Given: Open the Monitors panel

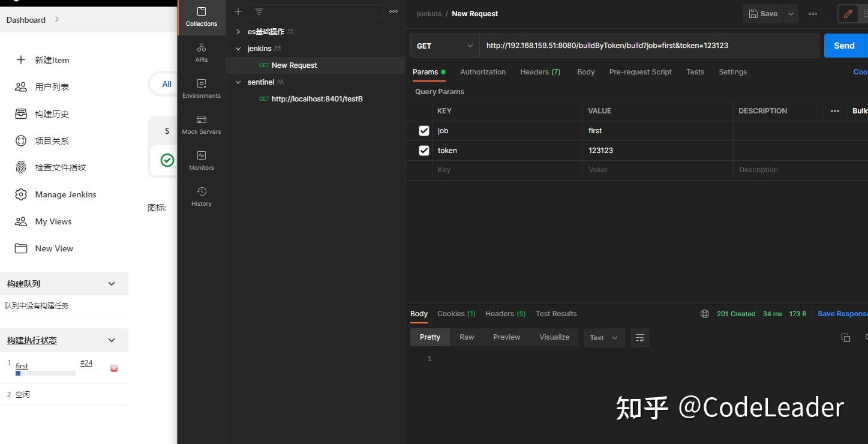Looking at the screenshot, I should coord(201,160).
